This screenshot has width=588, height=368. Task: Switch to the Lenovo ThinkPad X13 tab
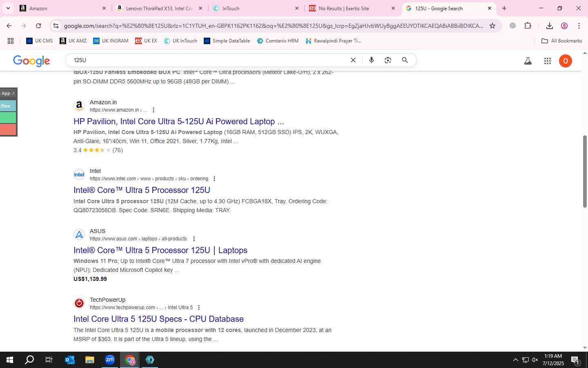coord(159,8)
